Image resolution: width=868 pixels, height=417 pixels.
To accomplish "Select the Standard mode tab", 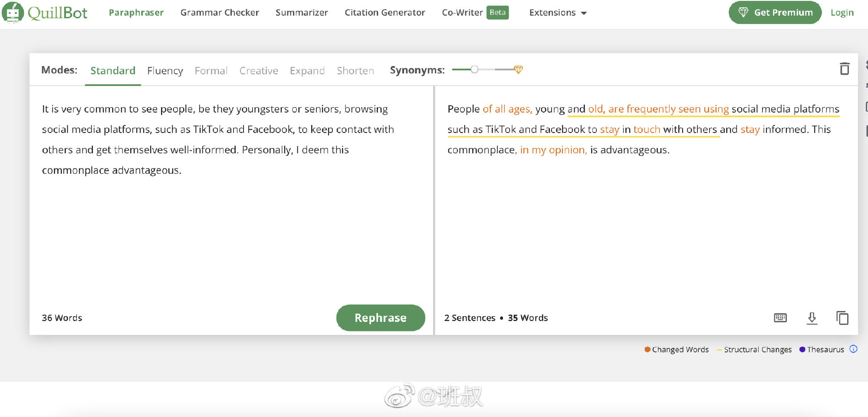I will [x=113, y=70].
